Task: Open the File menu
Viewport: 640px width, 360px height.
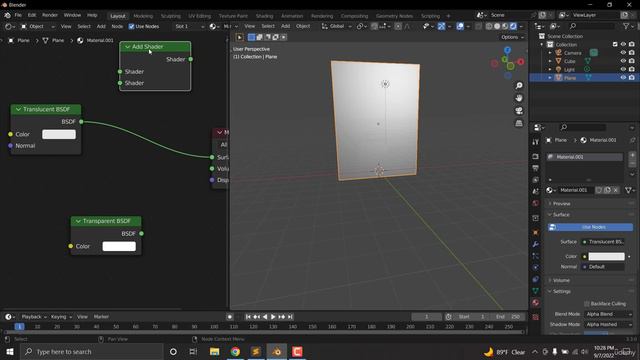Action: 18,15
